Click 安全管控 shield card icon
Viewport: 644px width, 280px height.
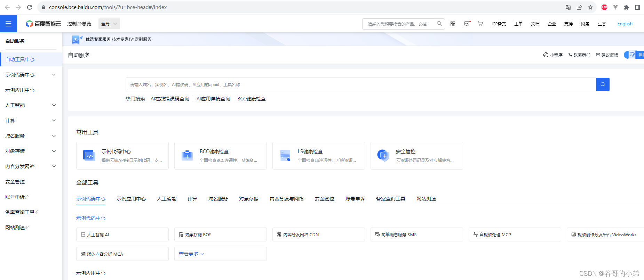[383, 156]
